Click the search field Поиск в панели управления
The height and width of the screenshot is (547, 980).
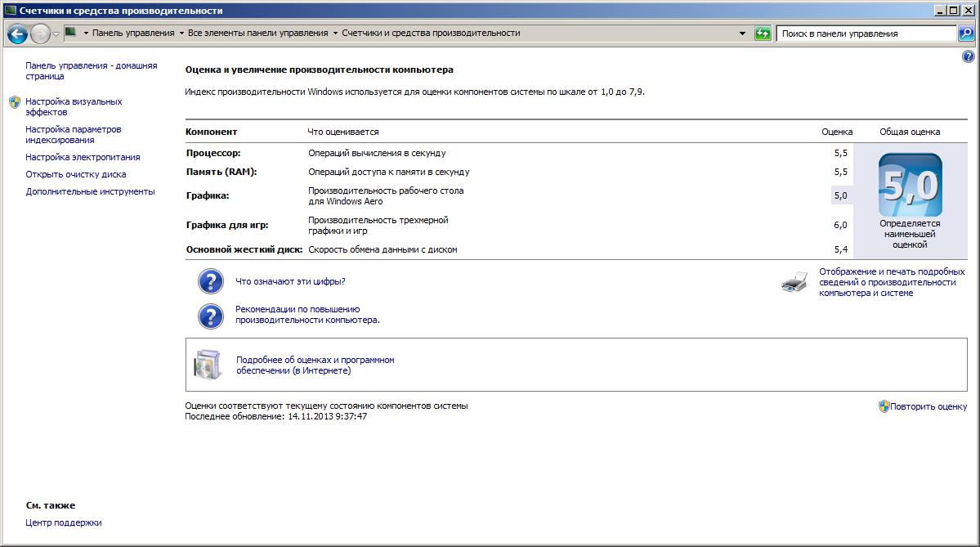tap(866, 34)
